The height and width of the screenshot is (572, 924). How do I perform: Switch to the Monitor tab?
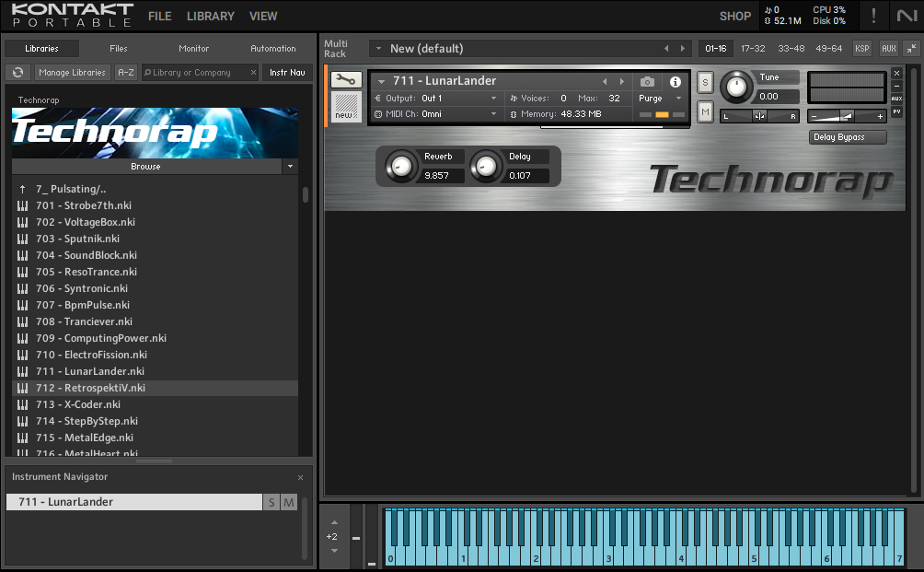[x=194, y=48]
